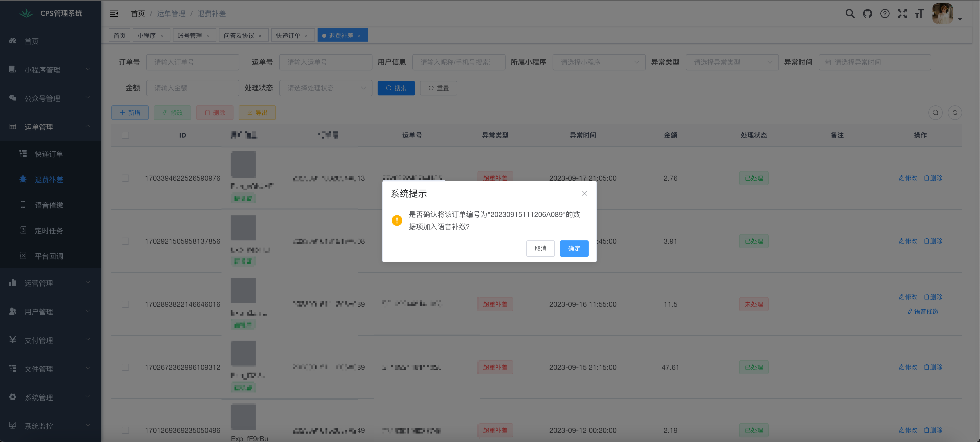Focus the 运单号 input field
Image resolution: width=980 pixels, height=442 pixels.
pyautogui.click(x=326, y=62)
